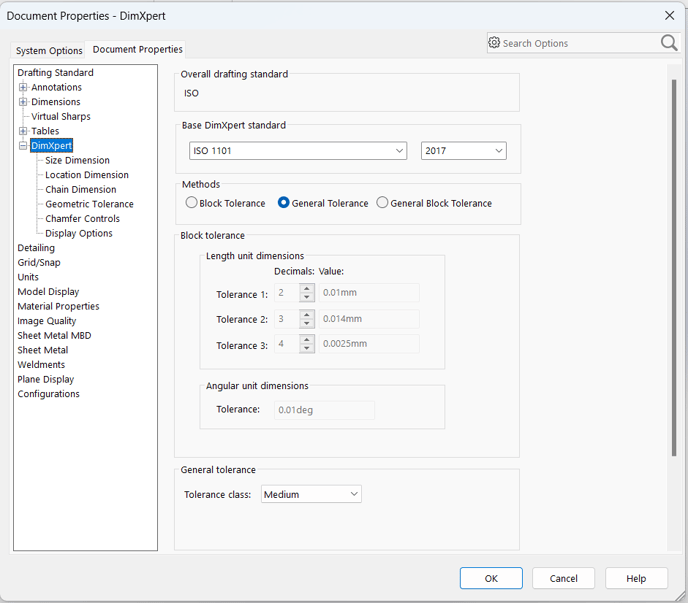Expand the Tables tree node

pos(23,131)
